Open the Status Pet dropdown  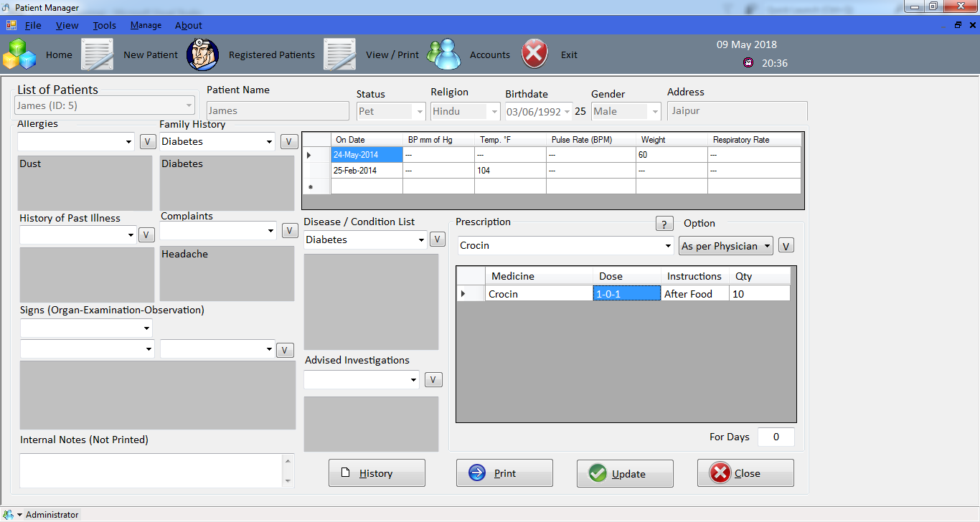pos(420,111)
